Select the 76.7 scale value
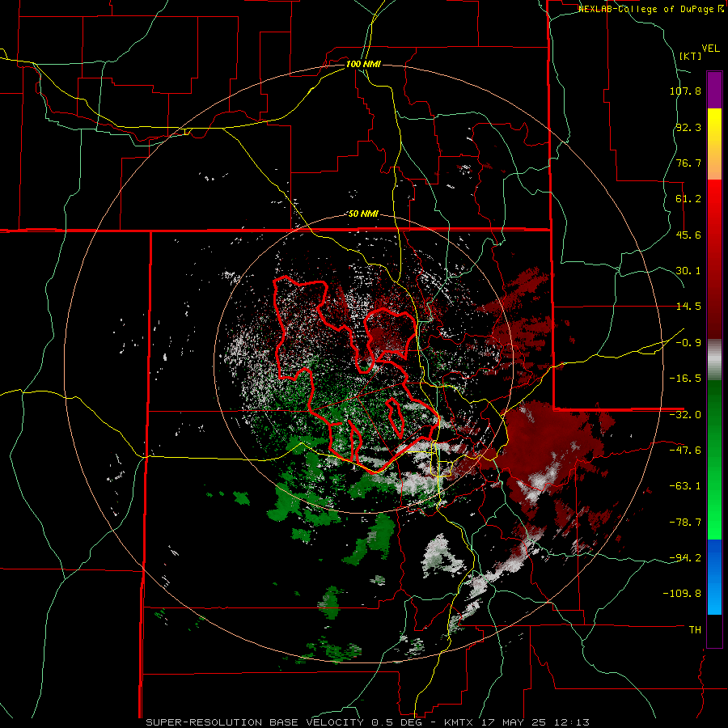The image size is (728, 728). [x=688, y=163]
